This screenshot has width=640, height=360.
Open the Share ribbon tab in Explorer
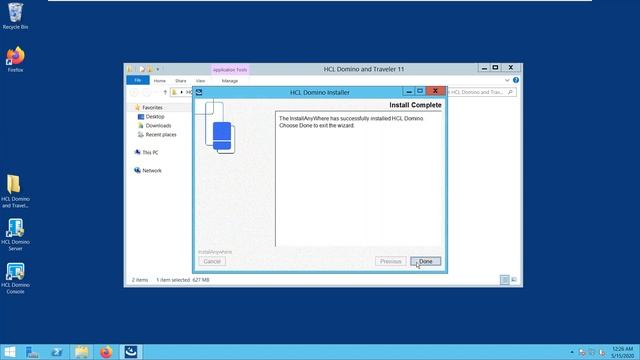[x=180, y=81]
